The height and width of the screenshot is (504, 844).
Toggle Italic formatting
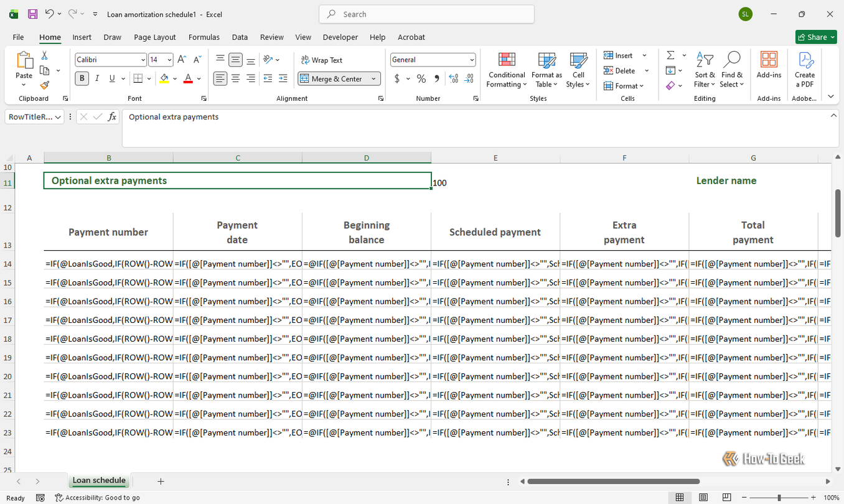pos(97,79)
